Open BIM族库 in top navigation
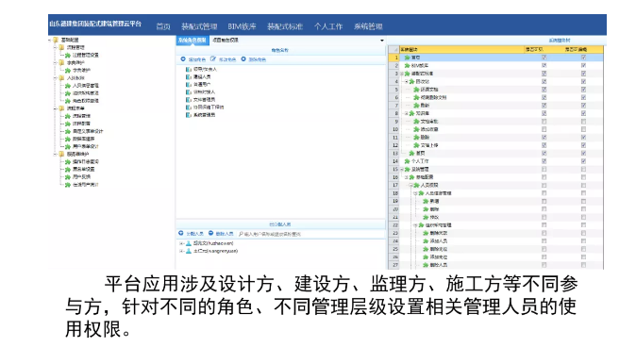636x364 pixels. coord(242,26)
